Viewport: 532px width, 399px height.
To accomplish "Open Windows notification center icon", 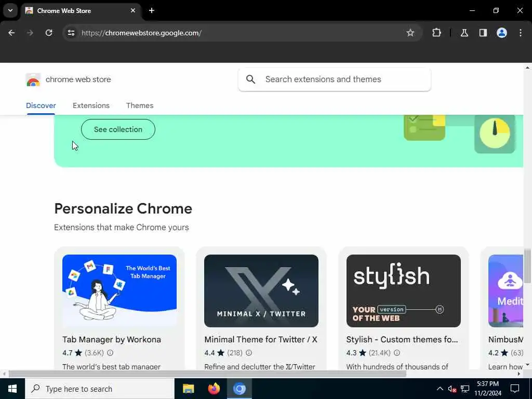I will pos(515,389).
